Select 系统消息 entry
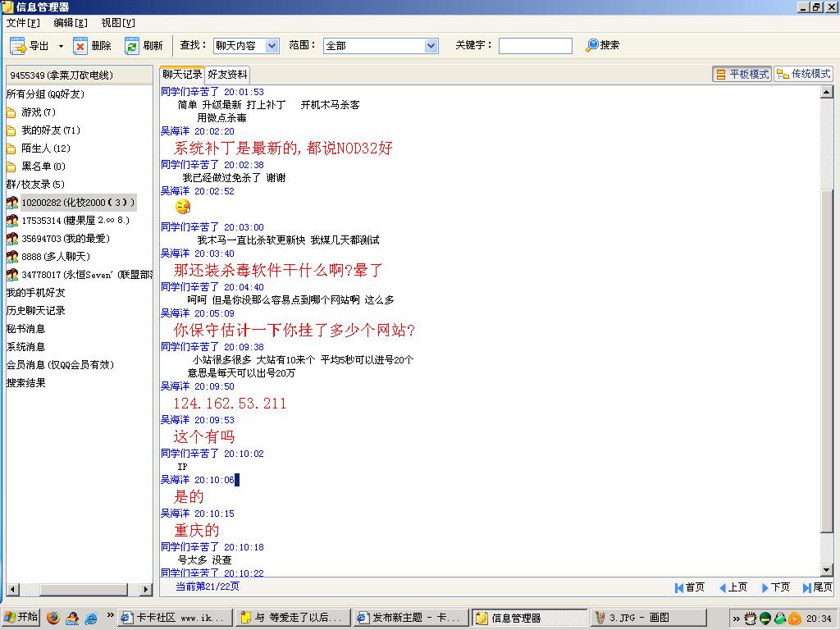 click(x=25, y=347)
